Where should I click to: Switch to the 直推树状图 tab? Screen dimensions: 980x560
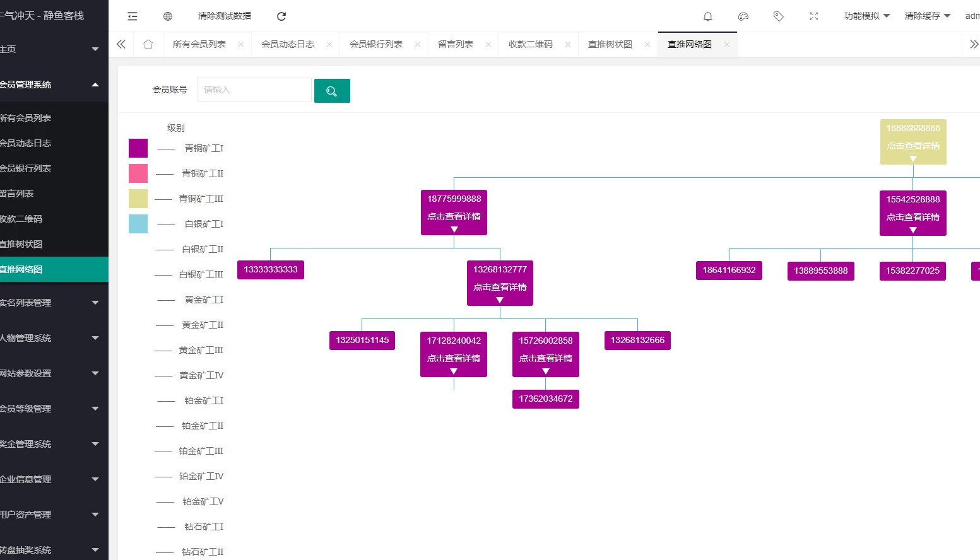point(610,44)
